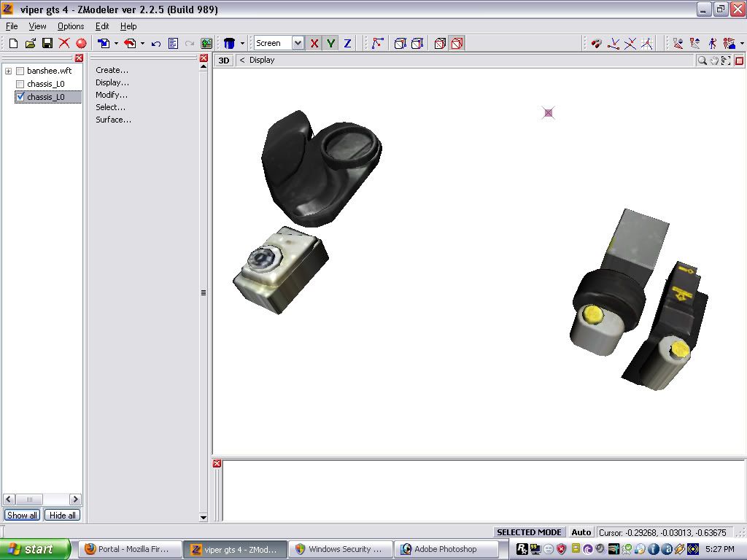Click the New file icon

point(13,44)
